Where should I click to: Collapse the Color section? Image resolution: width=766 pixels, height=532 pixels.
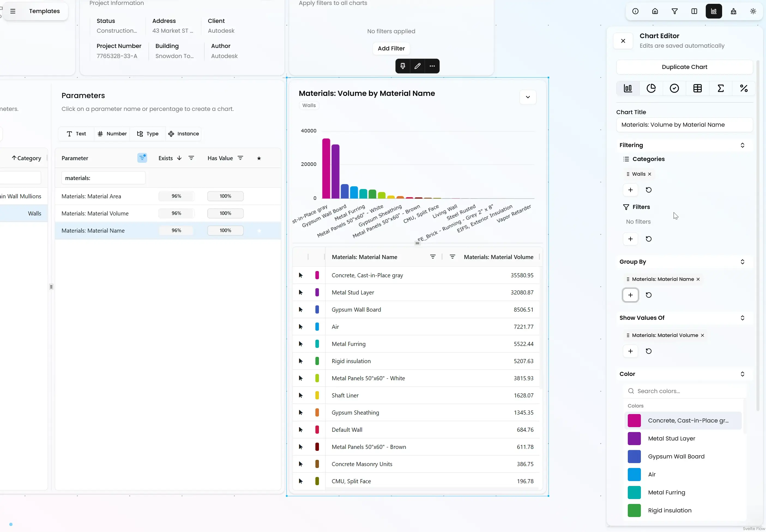coord(742,374)
